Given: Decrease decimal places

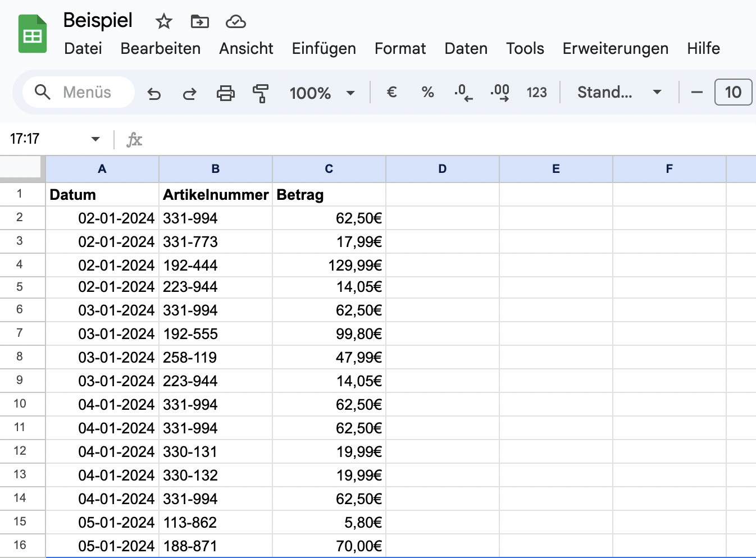Looking at the screenshot, I should click(464, 92).
